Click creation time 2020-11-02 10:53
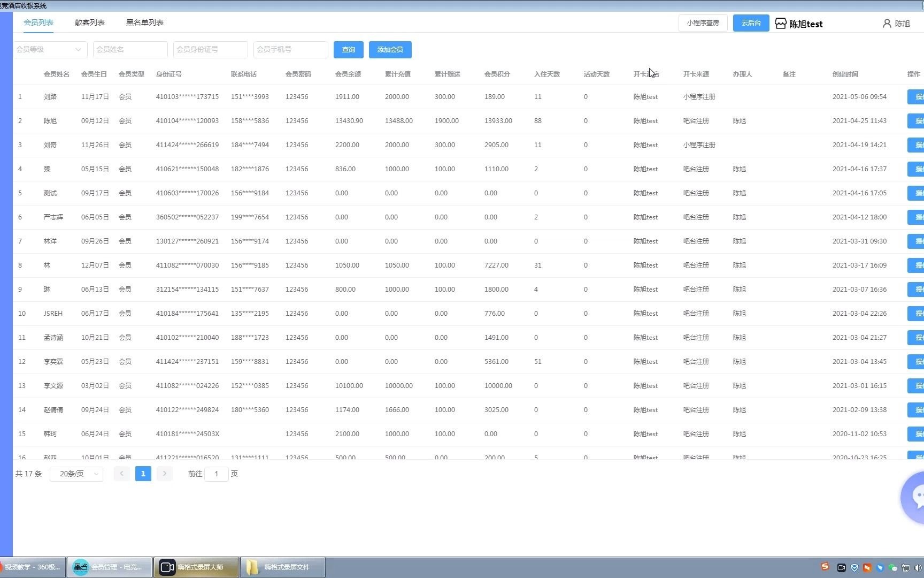Viewport: 924px width, 578px height. click(x=859, y=434)
